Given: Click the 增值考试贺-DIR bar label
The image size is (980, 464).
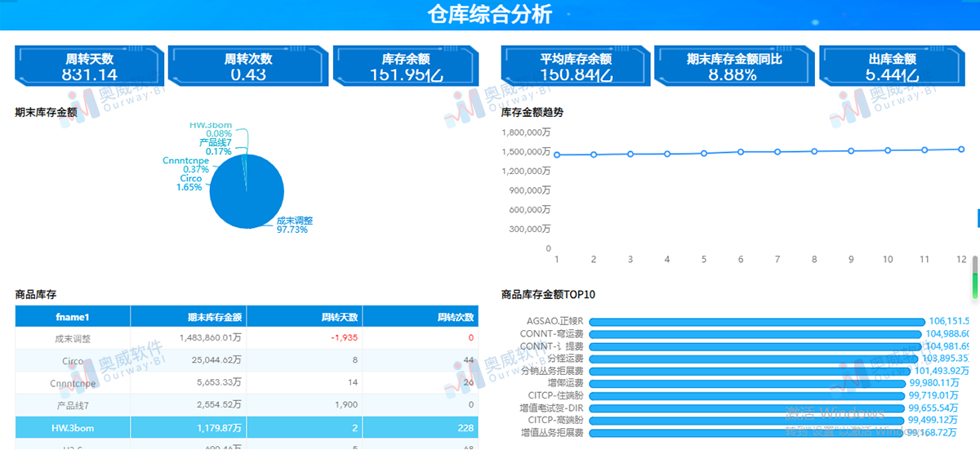Looking at the screenshot, I should click(551, 408).
